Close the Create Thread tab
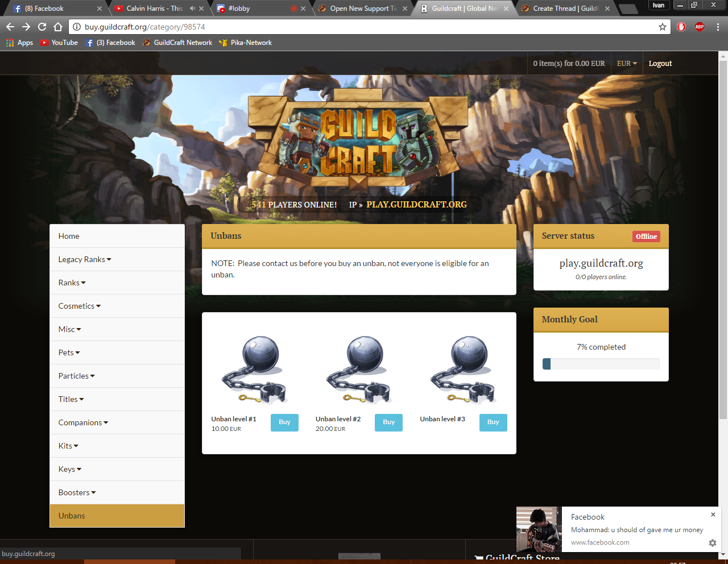 tap(607, 9)
